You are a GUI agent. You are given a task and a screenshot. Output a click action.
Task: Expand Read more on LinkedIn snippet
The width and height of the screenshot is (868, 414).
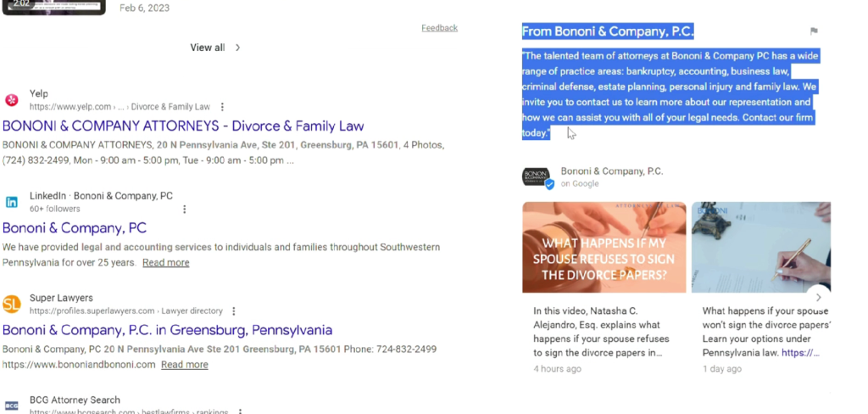165,263
